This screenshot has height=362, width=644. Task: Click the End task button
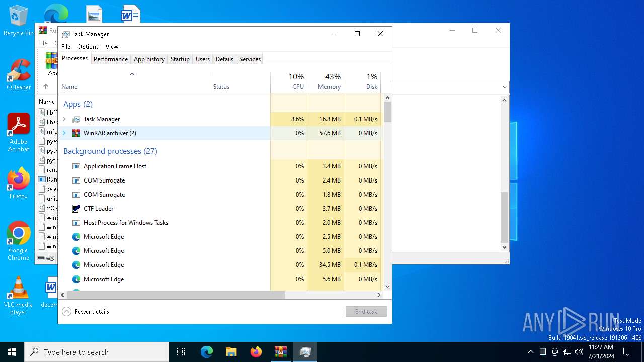(366, 312)
